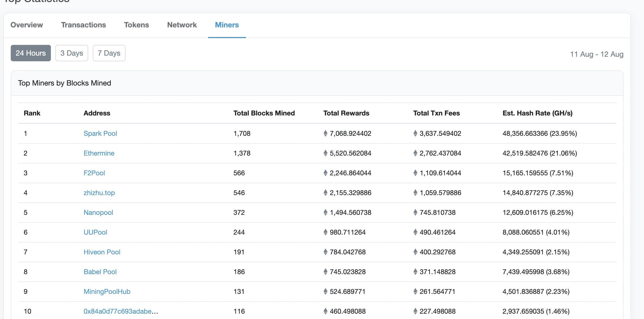The height and width of the screenshot is (319, 644).
Task: Click the Rank column header
Action: (x=32, y=113)
